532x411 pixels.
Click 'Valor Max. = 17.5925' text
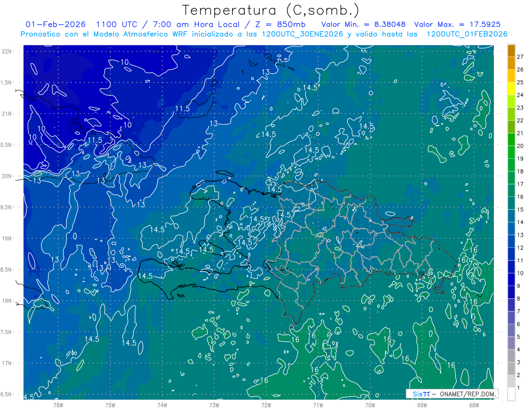[x=458, y=24]
